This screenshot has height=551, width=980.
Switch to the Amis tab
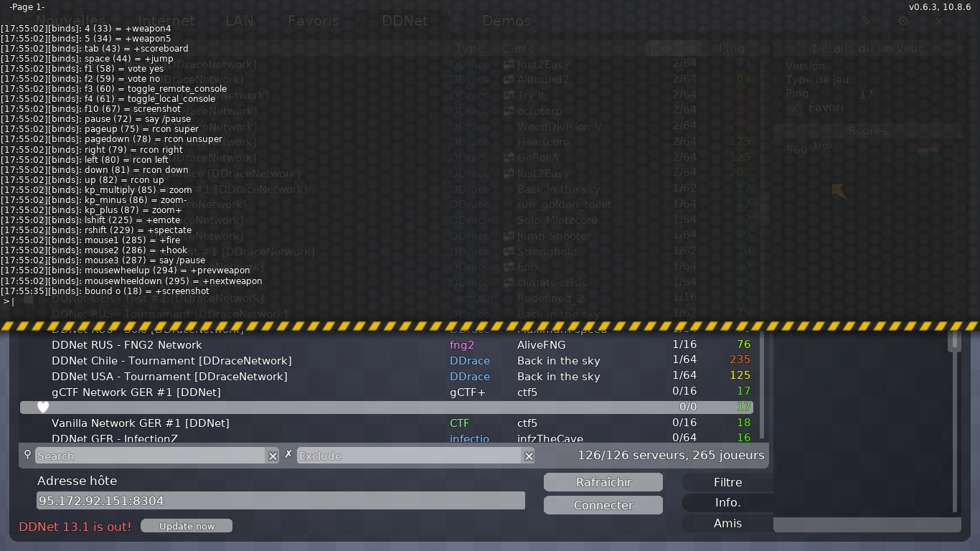pyautogui.click(x=727, y=523)
